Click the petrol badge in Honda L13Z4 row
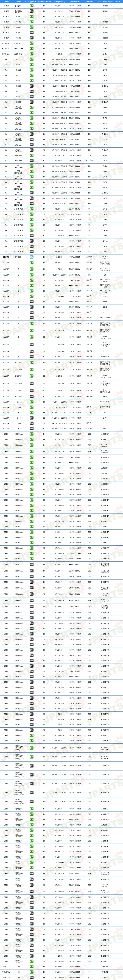Screen dimensions: 123x980 pyautogui.click(x=32, y=17)
